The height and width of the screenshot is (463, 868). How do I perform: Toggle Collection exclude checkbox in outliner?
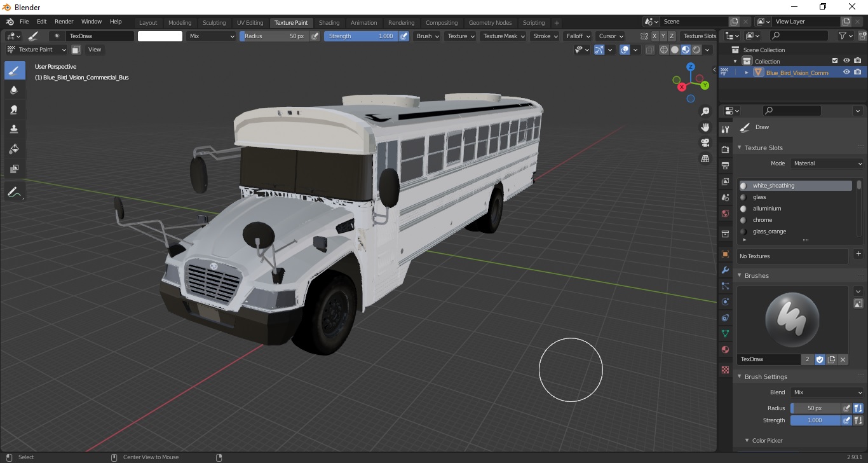click(x=835, y=61)
